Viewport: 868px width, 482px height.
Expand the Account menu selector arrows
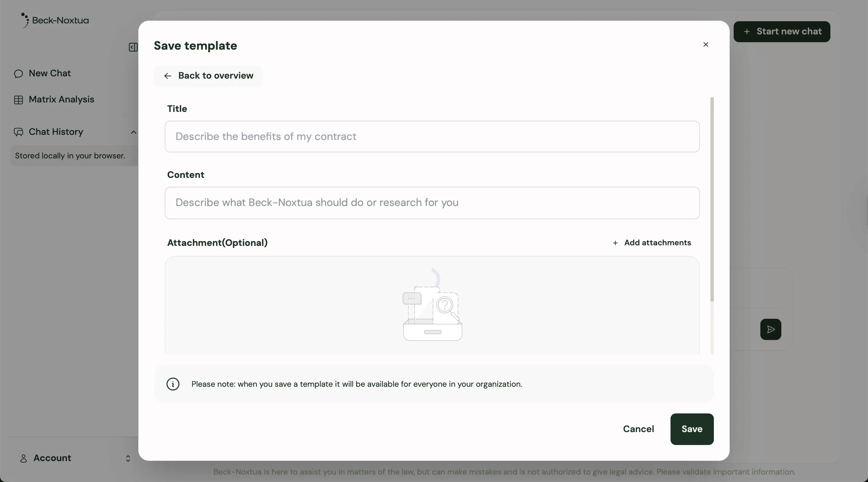click(x=128, y=458)
